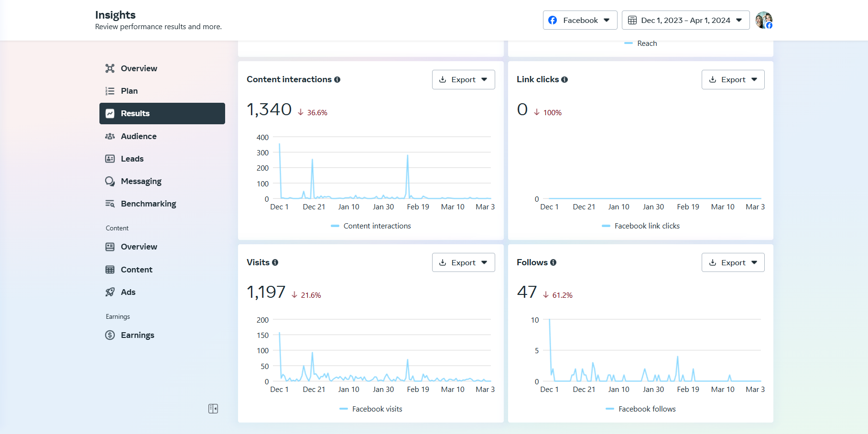
Task: Toggle the Content interactions legend series
Action: (x=371, y=226)
